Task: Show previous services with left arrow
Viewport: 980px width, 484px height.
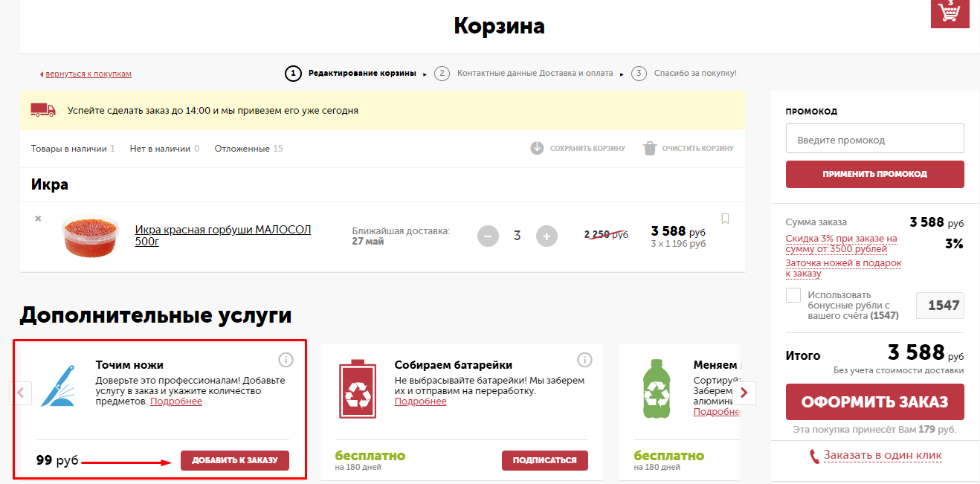Action: click(x=21, y=393)
